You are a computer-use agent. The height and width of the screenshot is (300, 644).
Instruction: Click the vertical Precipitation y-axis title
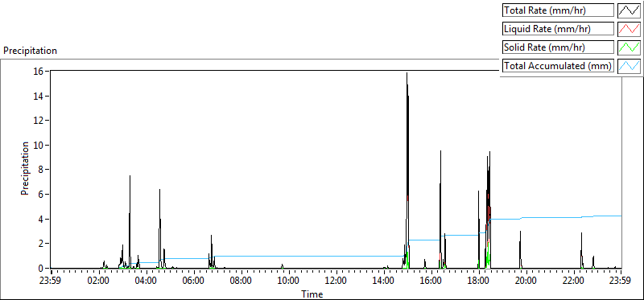pos(25,169)
